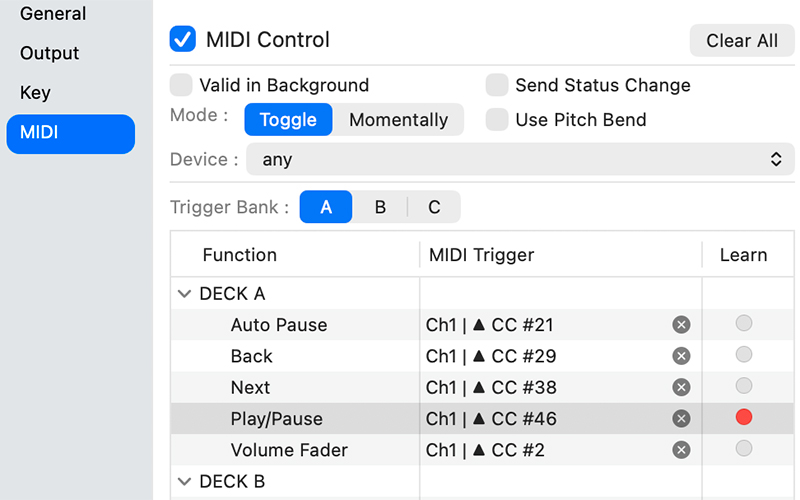
Task: Disable the MIDI Control checkbox
Action: pyautogui.click(x=183, y=40)
